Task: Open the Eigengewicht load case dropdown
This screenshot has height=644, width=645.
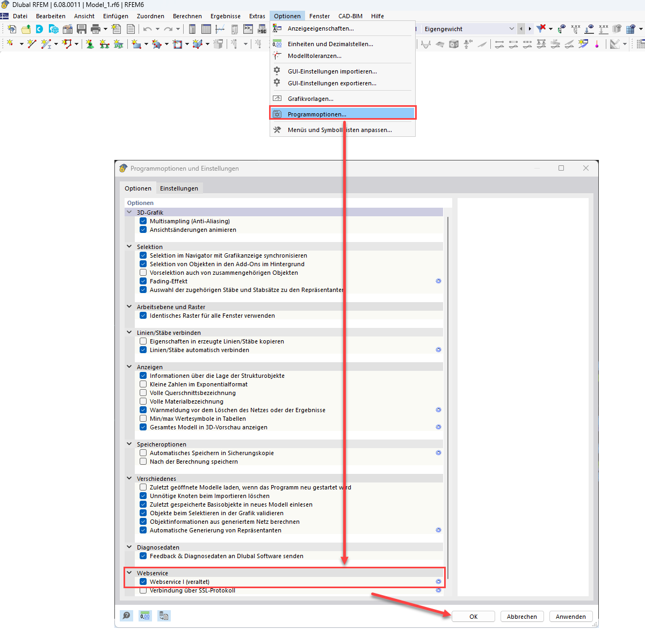Action: (x=511, y=29)
